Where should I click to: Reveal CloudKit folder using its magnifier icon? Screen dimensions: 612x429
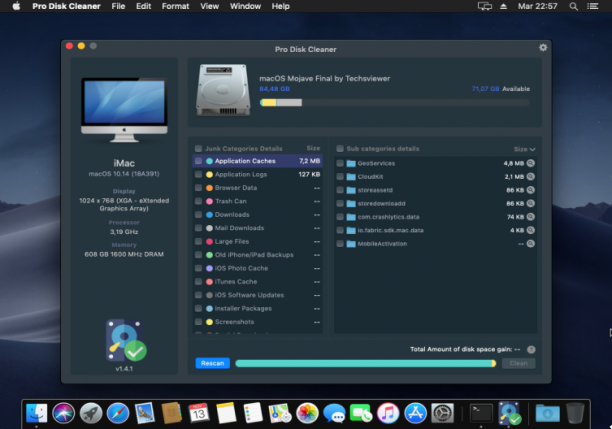point(530,176)
